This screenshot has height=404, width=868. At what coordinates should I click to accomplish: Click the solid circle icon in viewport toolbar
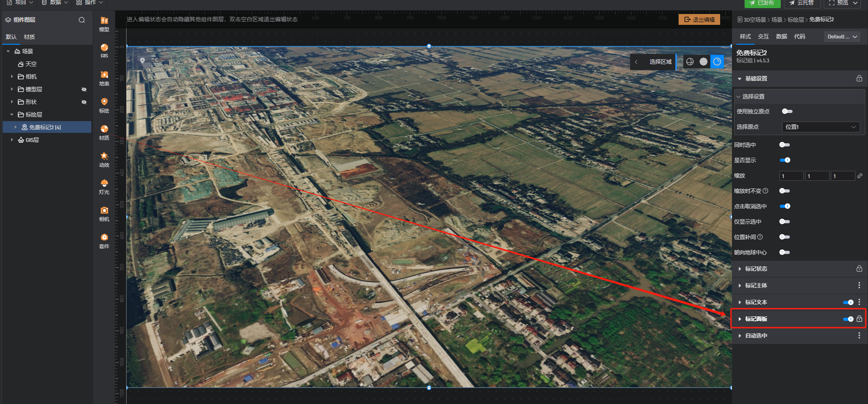point(703,61)
